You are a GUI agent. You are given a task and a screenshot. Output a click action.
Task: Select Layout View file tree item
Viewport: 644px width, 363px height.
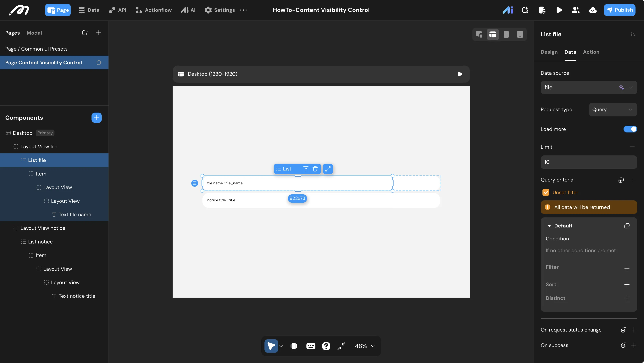point(54,147)
